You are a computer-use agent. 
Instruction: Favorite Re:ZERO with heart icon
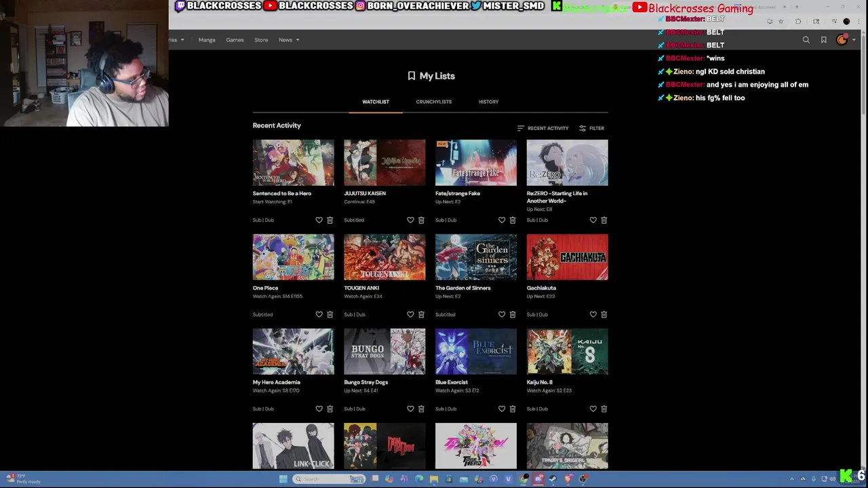[593, 220]
